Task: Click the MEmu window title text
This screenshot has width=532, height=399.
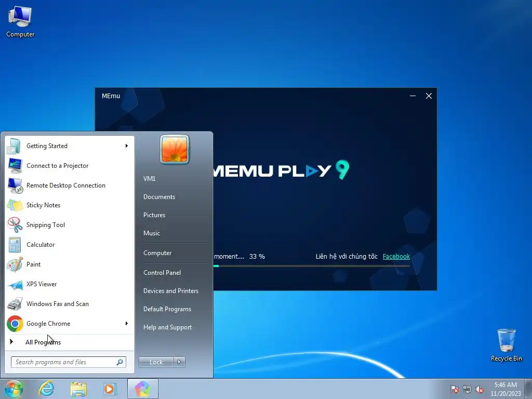Action: (111, 96)
